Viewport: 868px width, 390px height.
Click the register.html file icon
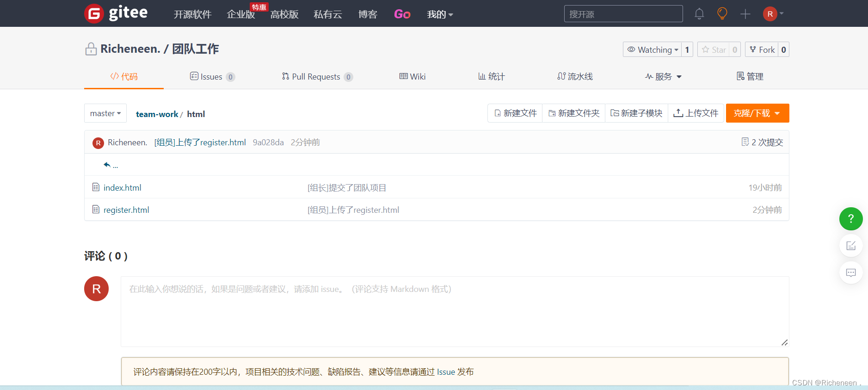coord(96,209)
